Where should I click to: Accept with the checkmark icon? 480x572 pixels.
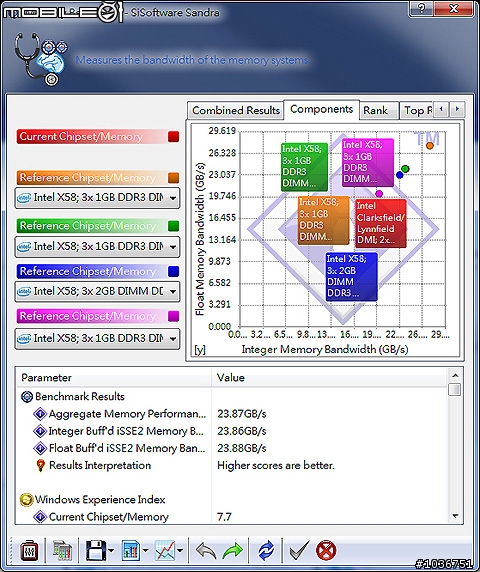[299, 551]
